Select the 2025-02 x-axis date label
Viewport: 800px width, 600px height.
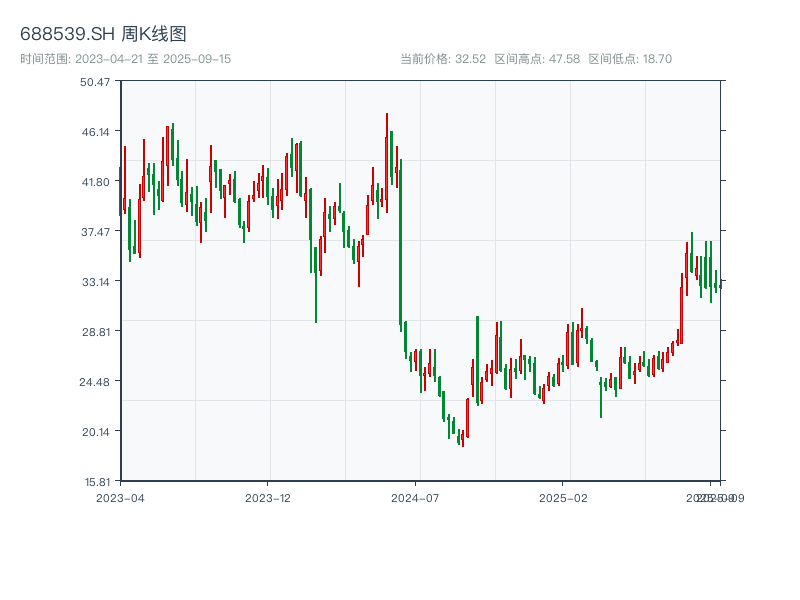(562, 497)
